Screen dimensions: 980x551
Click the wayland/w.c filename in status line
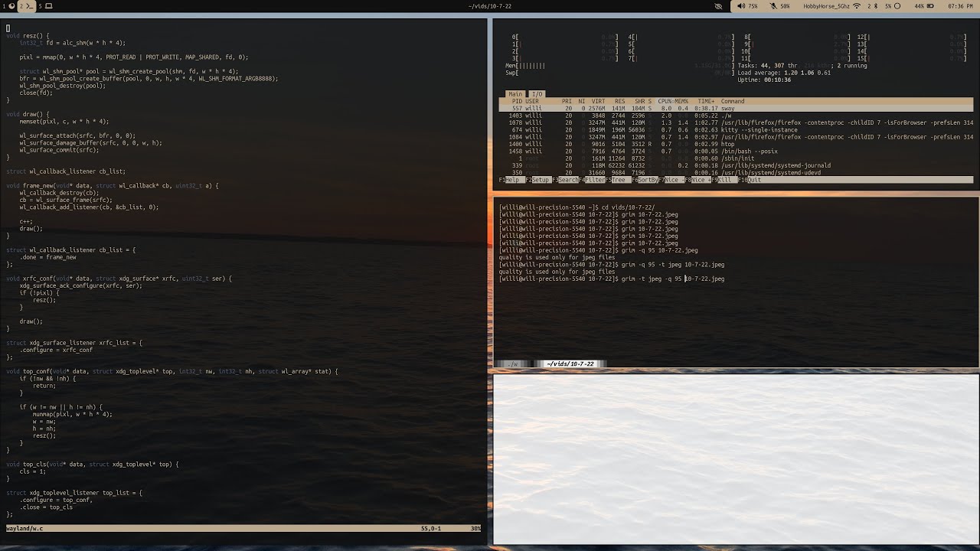(24, 529)
